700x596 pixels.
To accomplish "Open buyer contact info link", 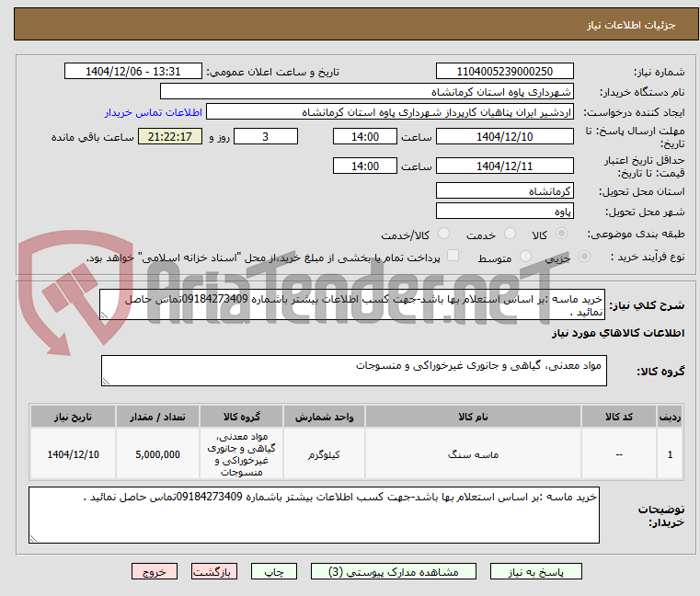I will pos(154,112).
